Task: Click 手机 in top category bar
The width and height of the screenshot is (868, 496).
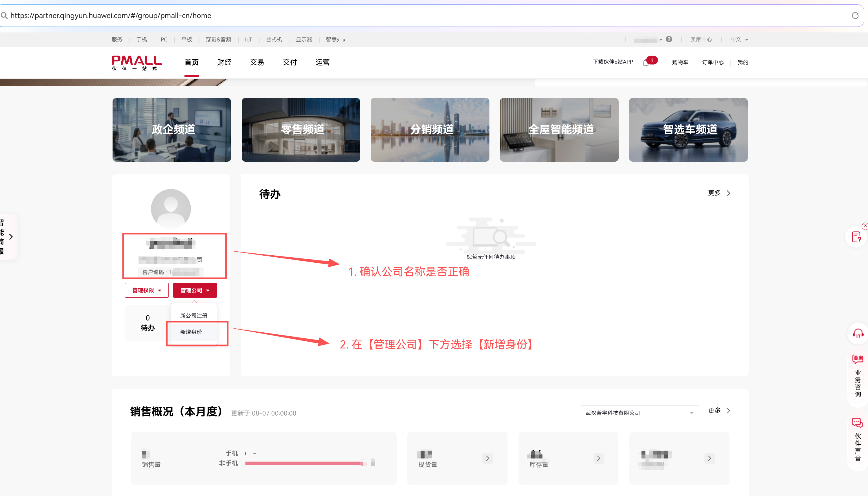Action: click(x=141, y=39)
